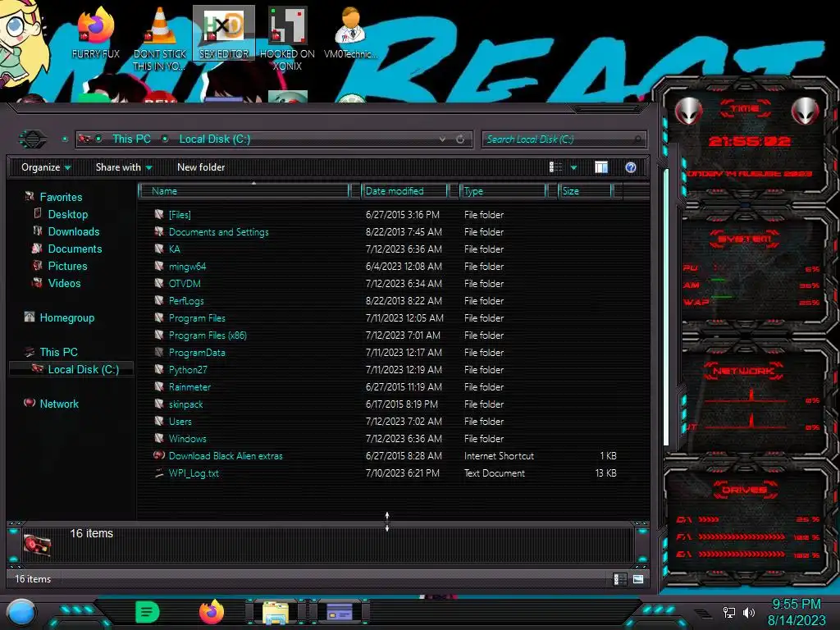Open Documents in the navigation pane

[x=75, y=249]
